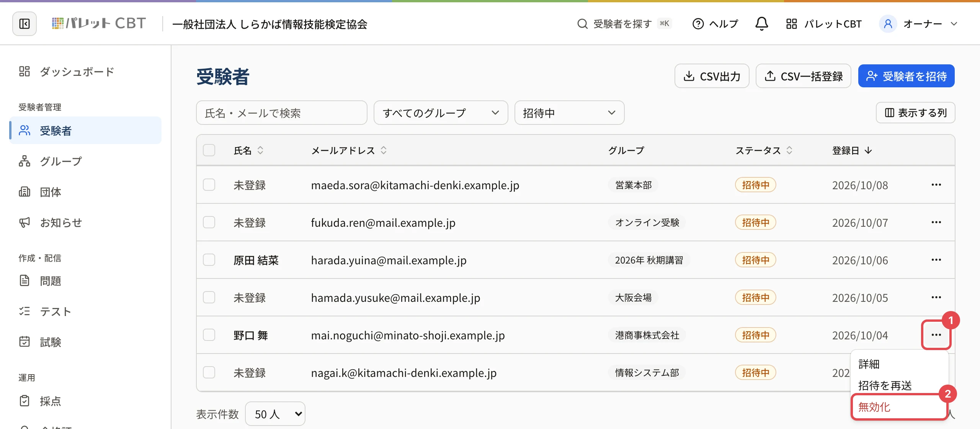Image resolution: width=980 pixels, height=429 pixels.
Task: Choose 招待を再送 in the row menu
Action: [x=899, y=385]
